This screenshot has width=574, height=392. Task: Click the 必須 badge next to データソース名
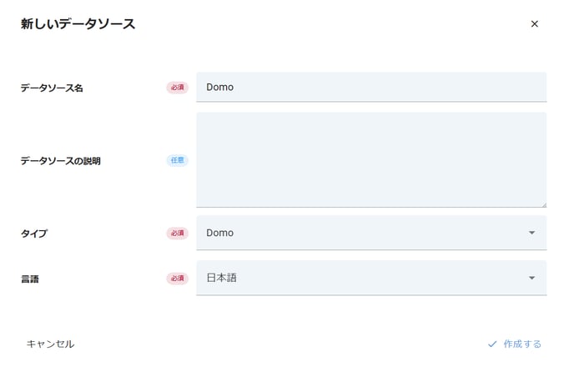(177, 88)
